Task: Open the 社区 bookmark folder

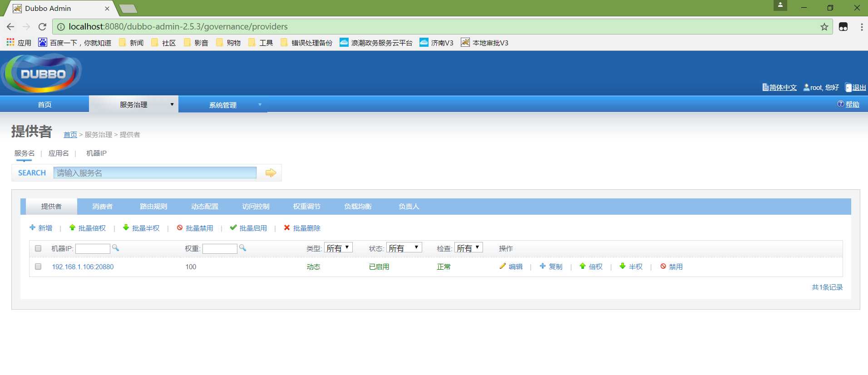Action: 163,43
